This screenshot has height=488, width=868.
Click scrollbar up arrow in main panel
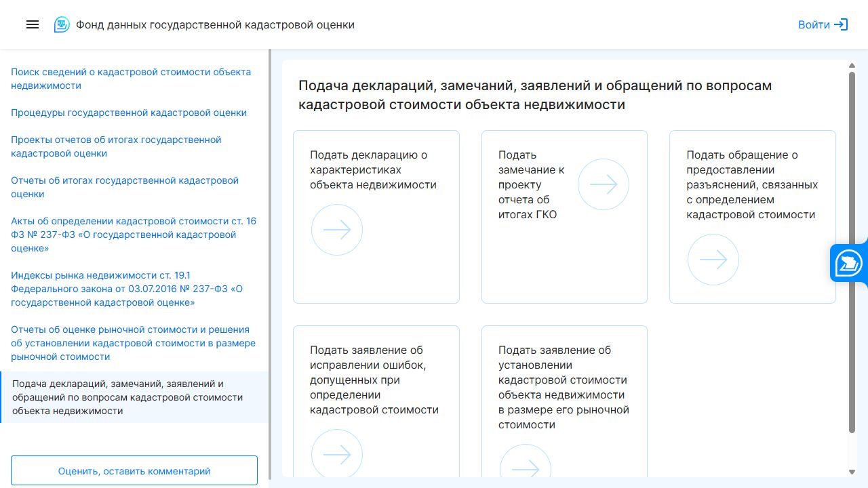pyautogui.click(x=852, y=65)
